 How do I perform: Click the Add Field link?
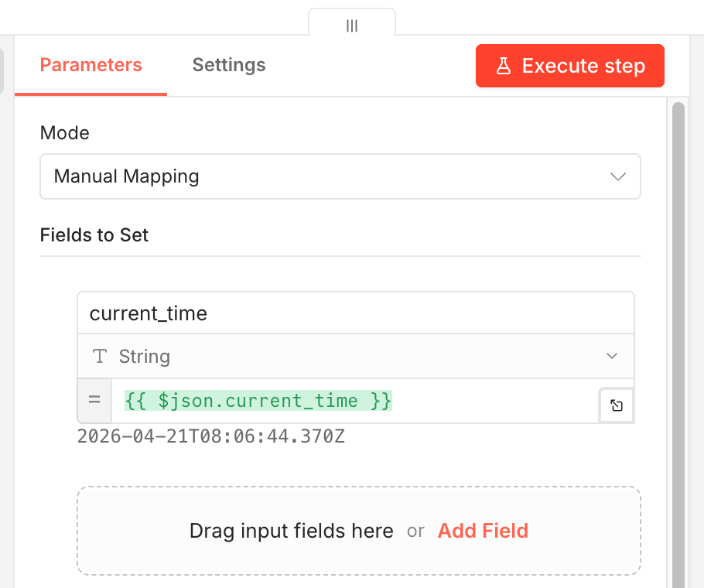coord(483,532)
